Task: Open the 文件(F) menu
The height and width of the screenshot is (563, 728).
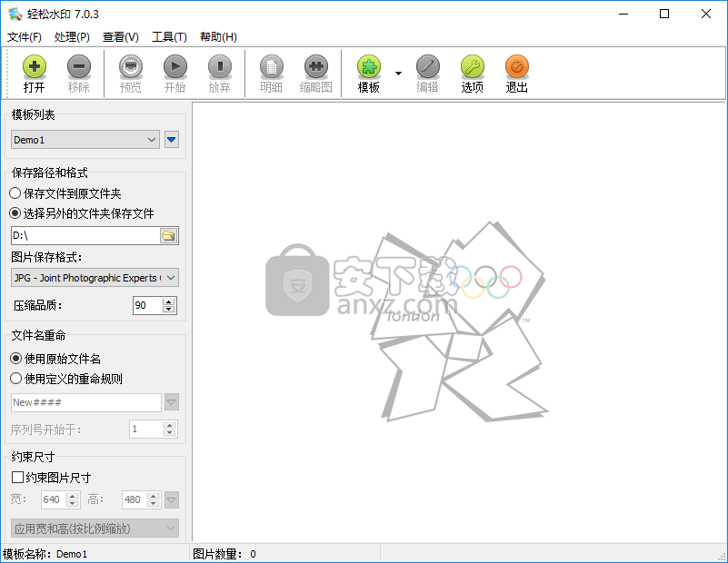Action: pos(25,37)
